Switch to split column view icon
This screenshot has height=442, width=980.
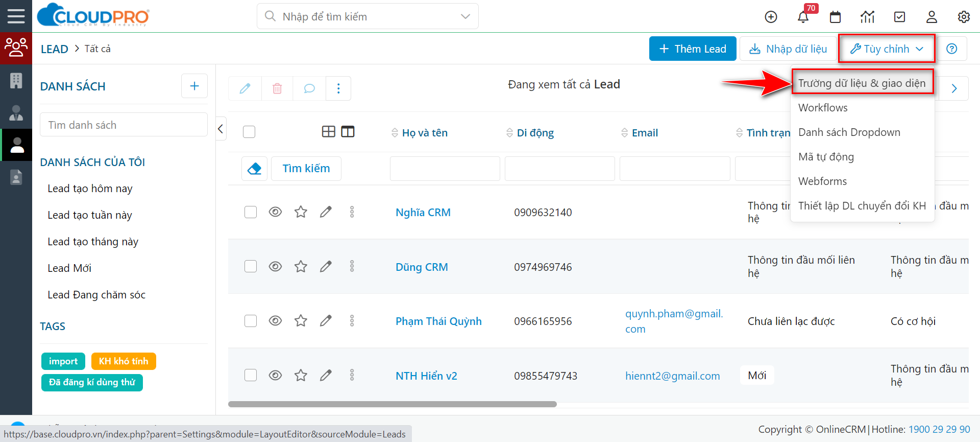[x=348, y=132]
